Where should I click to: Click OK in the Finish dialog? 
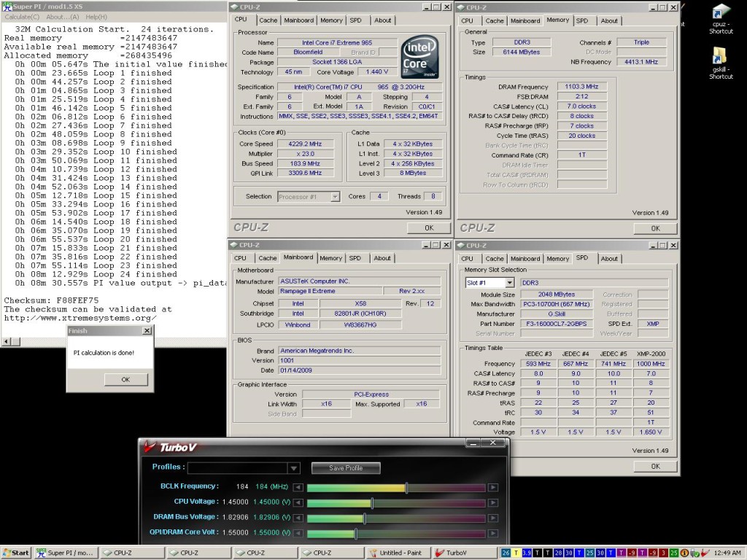click(125, 379)
